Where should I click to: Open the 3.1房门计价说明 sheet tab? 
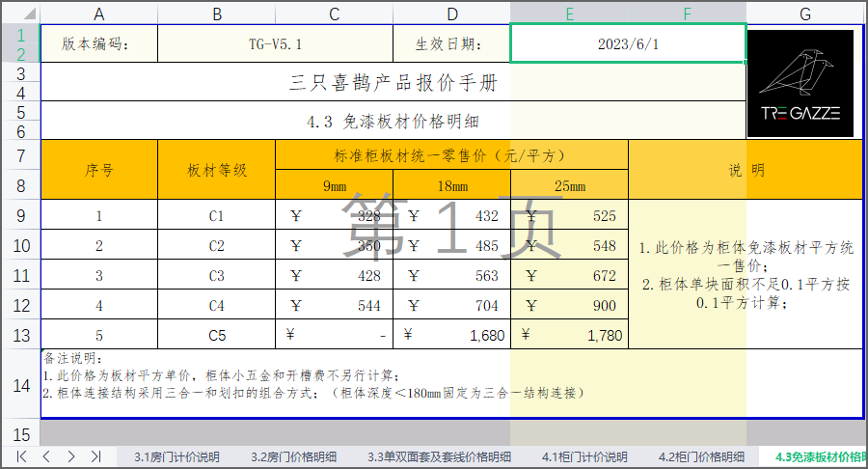coord(176,457)
